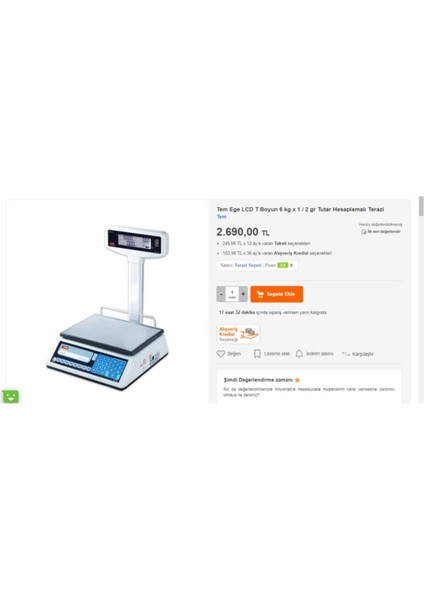Image resolution: width=424 pixels, height=600 pixels.
Task: Click the bell İndirim alarmı icon
Action: coord(299,354)
